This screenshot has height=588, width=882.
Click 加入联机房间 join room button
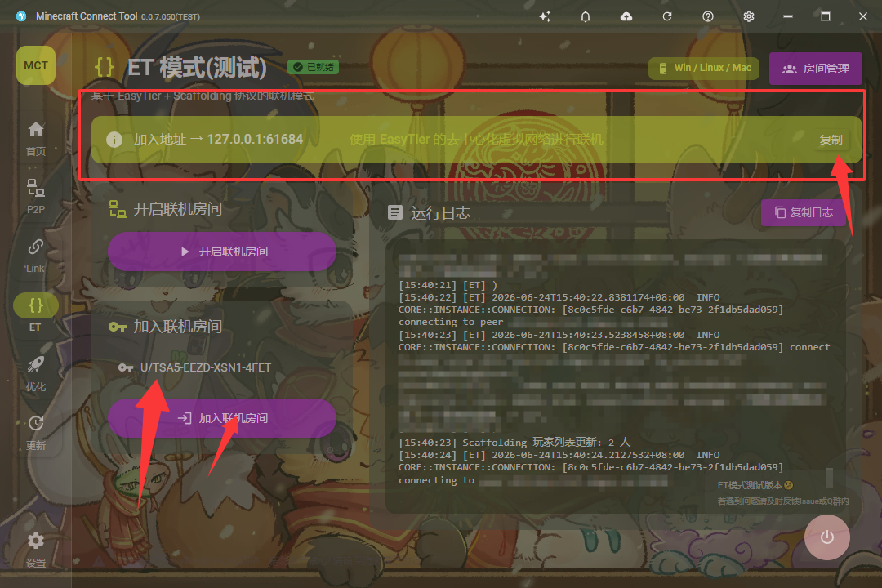[222, 418]
